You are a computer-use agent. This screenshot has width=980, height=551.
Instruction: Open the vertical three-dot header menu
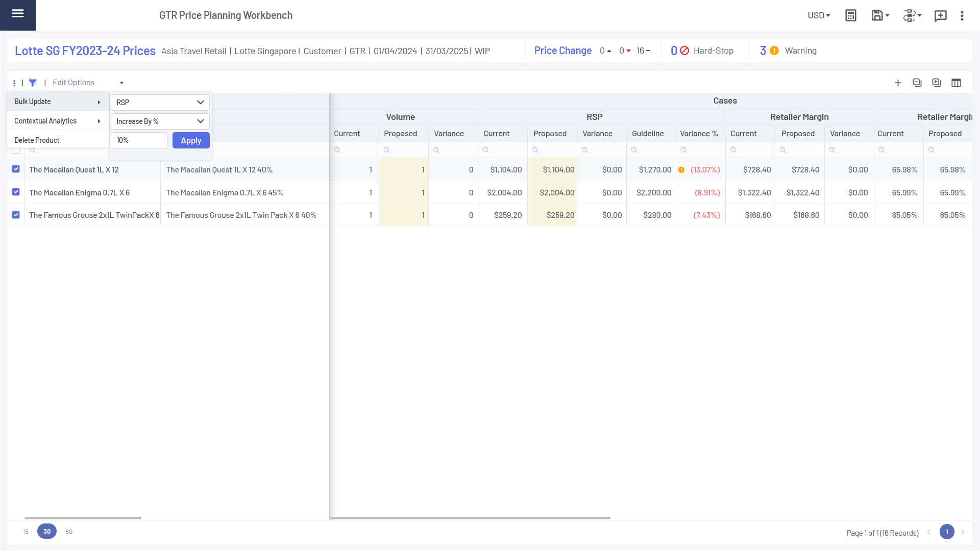(962, 16)
